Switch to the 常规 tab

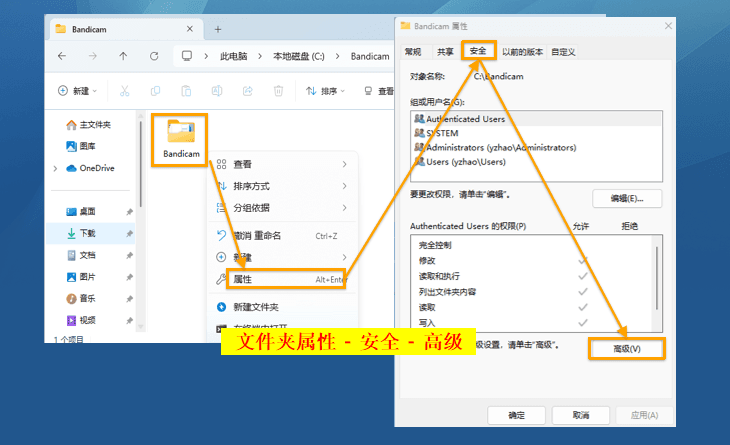pyautogui.click(x=413, y=52)
